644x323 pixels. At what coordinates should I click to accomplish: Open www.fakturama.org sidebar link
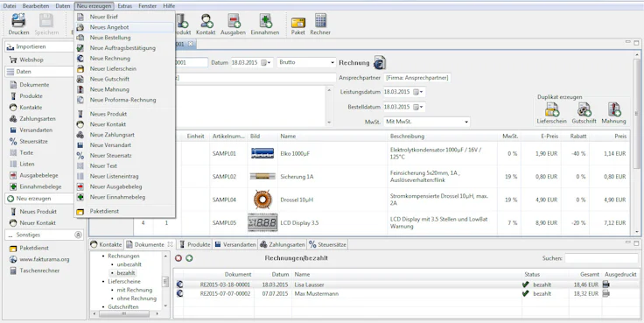[x=45, y=259]
